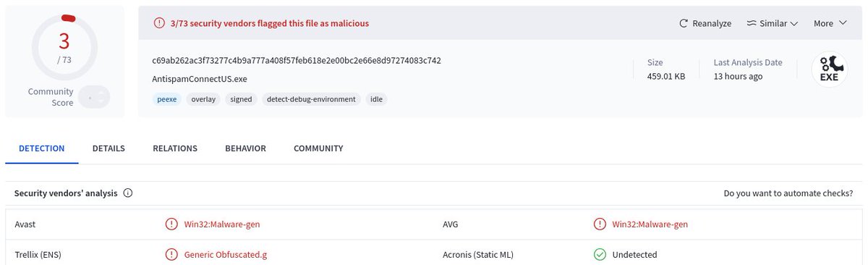Select the SHA-256 file hash text

[297, 60]
